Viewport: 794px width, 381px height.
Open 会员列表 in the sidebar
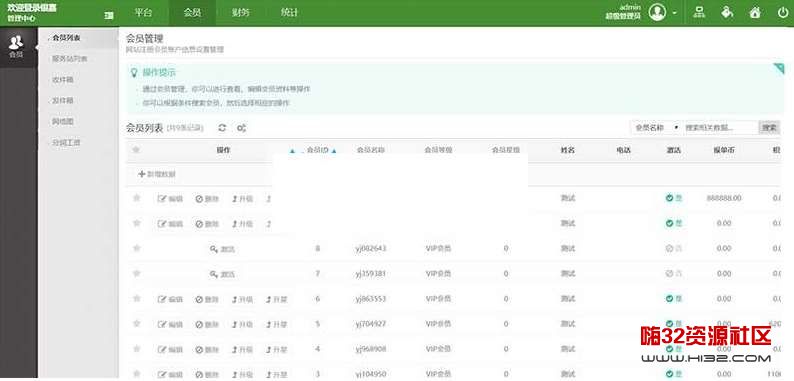coord(67,38)
